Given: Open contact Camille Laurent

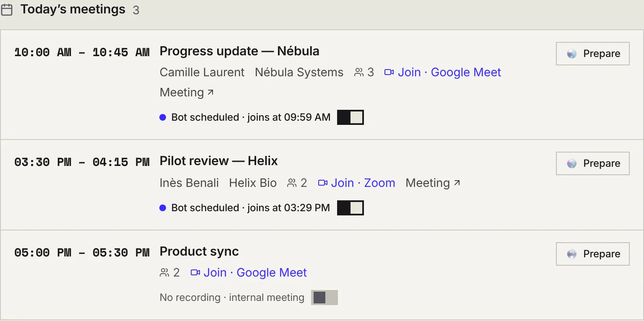Looking at the screenshot, I should click(x=202, y=72).
